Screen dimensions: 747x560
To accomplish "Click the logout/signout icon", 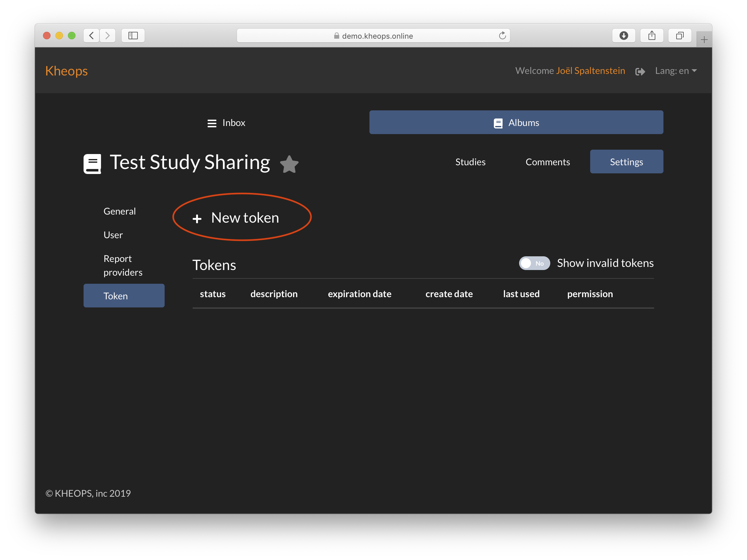I will (x=640, y=70).
